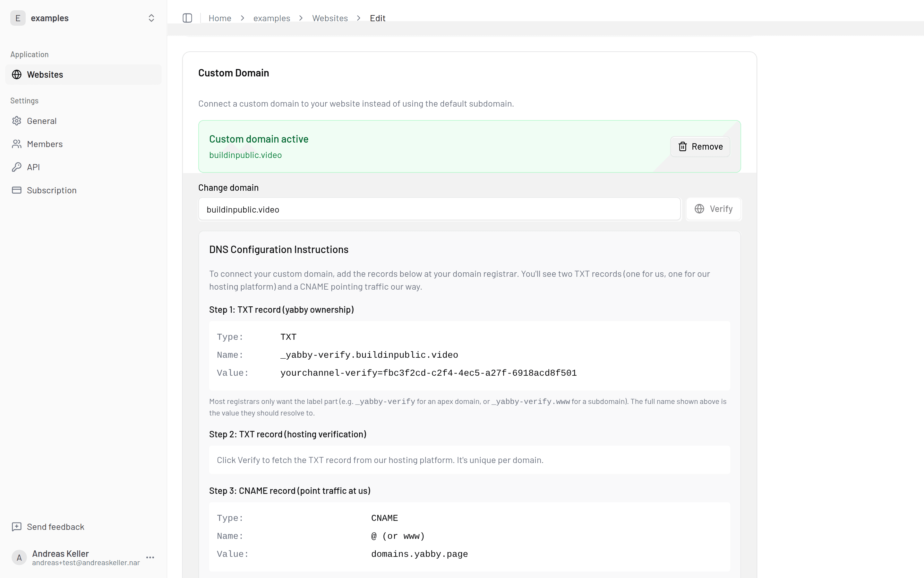
Task: Verify the custom domain
Action: click(x=713, y=209)
